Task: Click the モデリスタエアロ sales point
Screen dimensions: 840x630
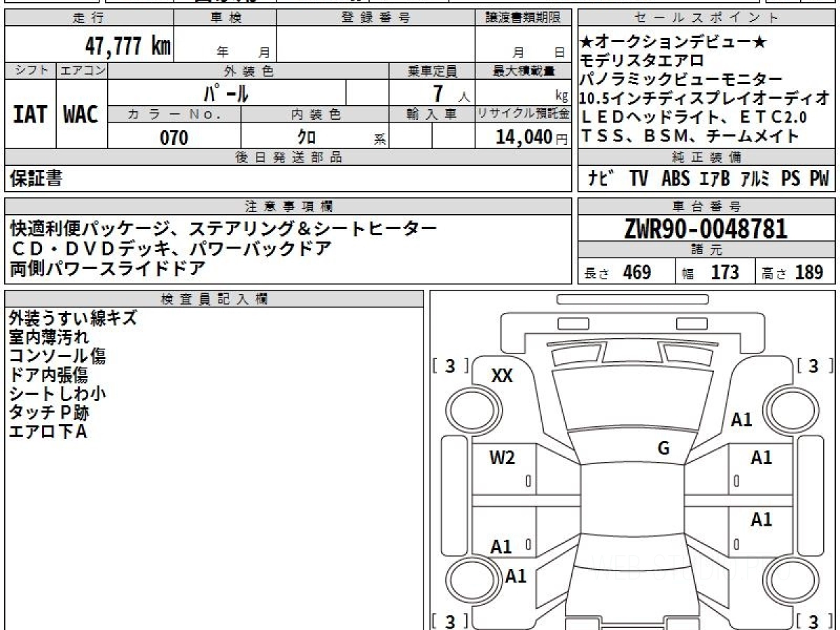Action: 642,62
